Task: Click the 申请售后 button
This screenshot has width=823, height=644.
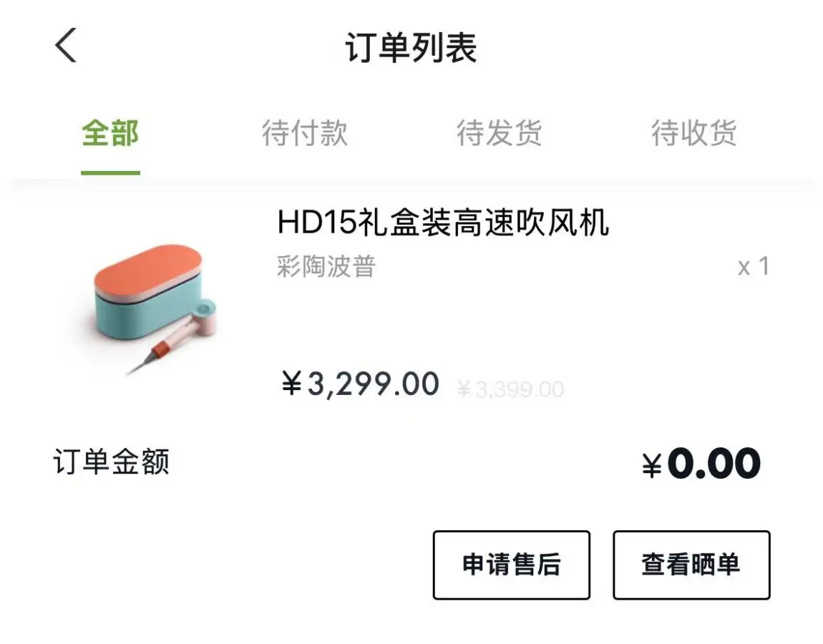Action: [x=512, y=565]
